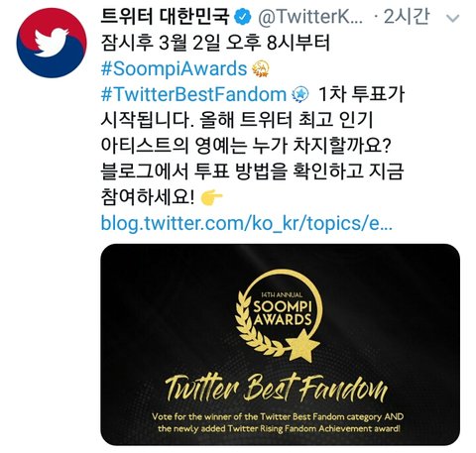Open the @TwitterK... account handle
The width and height of the screenshot is (476, 453).
(x=310, y=17)
